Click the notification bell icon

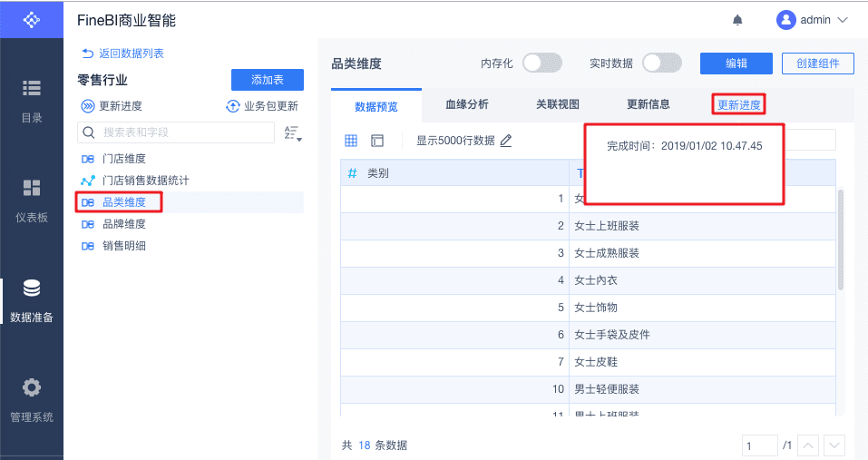coord(737,20)
